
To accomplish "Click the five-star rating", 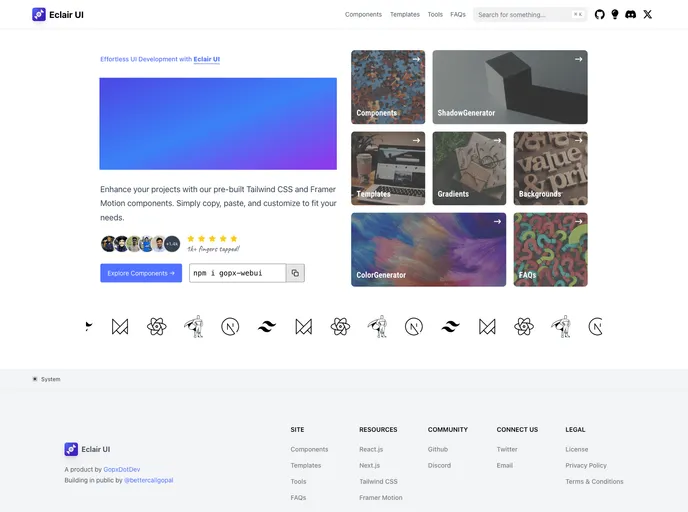I will tap(212, 239).
